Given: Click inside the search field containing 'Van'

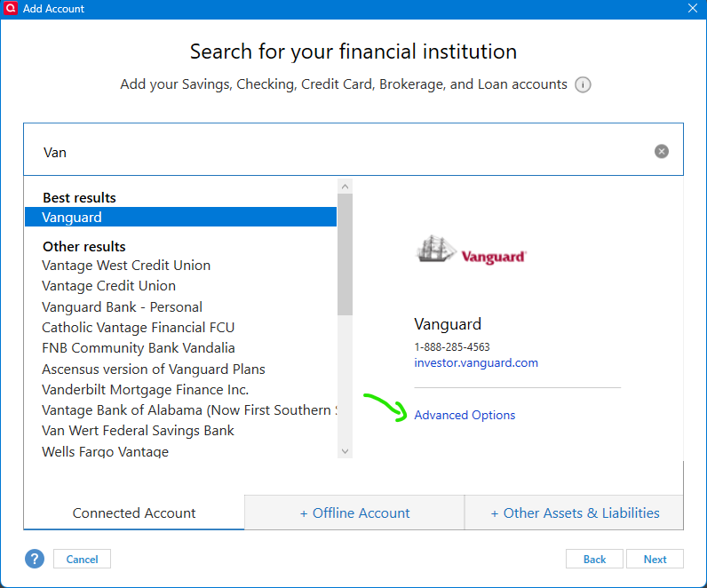Looking at the screenshot, I should point(353,149).
